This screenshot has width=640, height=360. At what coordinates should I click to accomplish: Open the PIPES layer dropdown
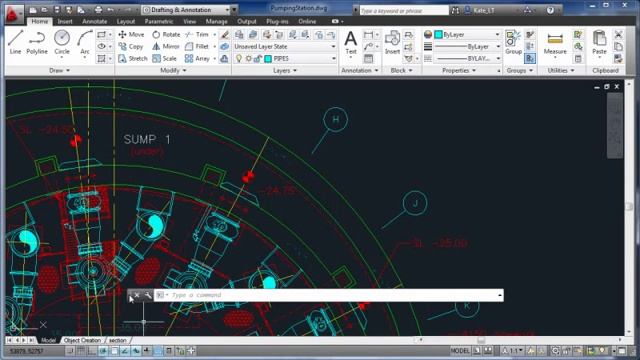pyautogui.click(x=284, y=59)
